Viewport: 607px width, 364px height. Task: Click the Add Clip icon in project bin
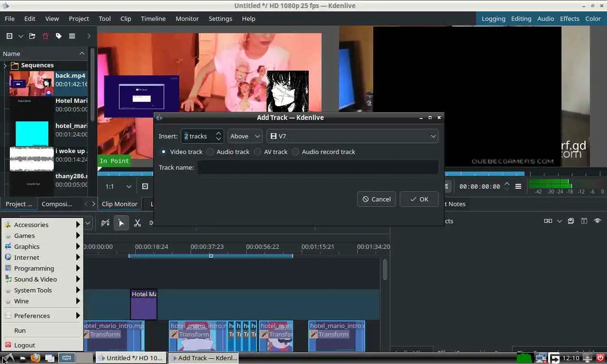tap(9, 36)
